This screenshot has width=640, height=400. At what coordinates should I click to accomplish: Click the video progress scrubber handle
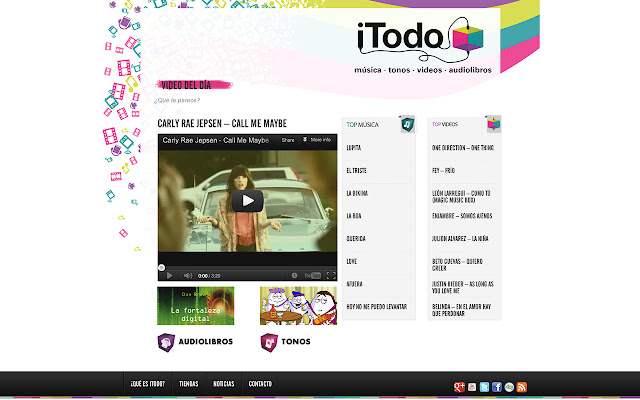point(162,268)
